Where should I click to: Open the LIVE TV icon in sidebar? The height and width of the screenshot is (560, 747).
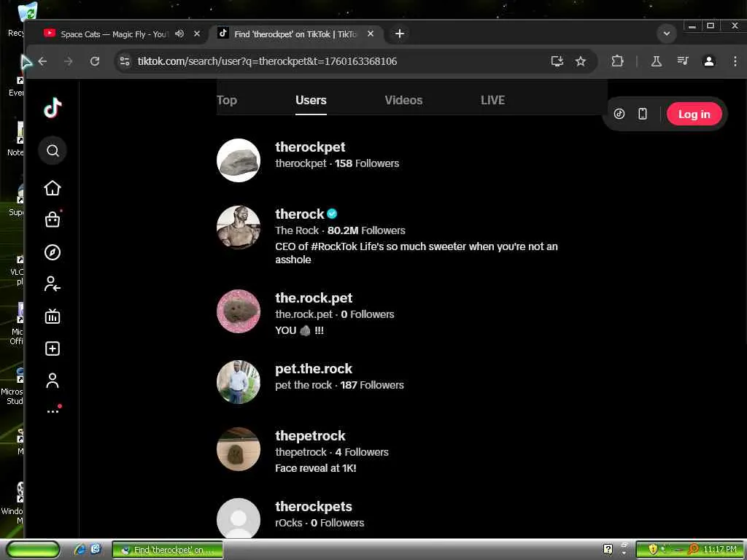pyautogui.click(x=53, y=316)
